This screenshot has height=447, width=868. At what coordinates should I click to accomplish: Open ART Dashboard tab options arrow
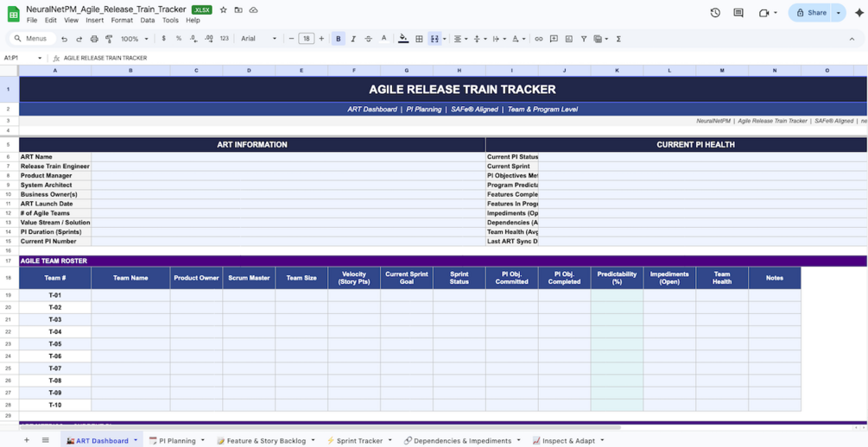point(136,441)
